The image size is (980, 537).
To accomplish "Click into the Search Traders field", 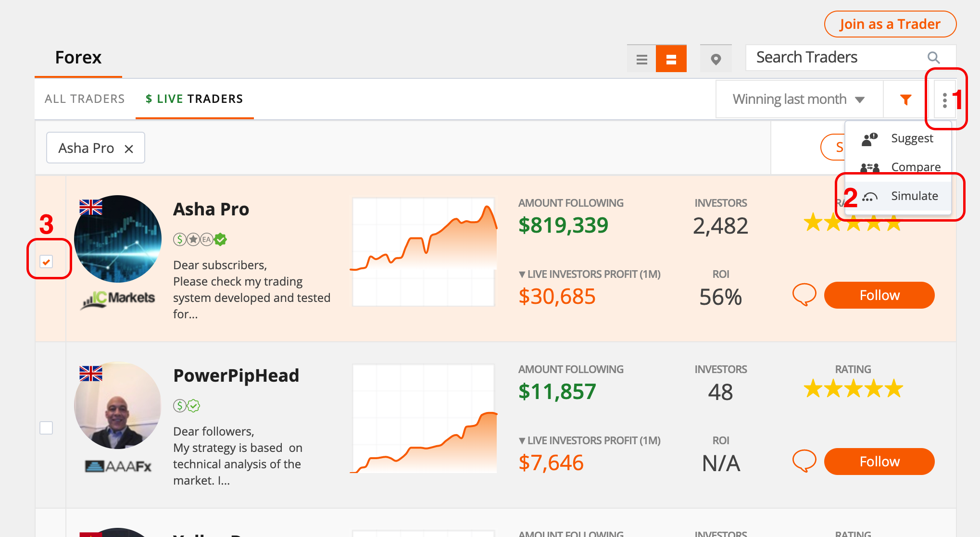I will point(851,58).
